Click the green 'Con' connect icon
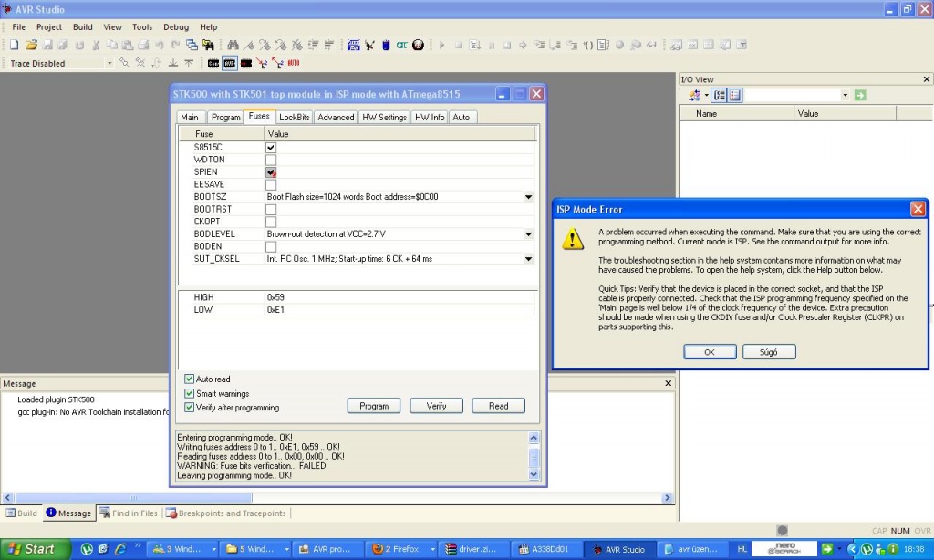Screen dimensions: 934x560 click(402, 45)
